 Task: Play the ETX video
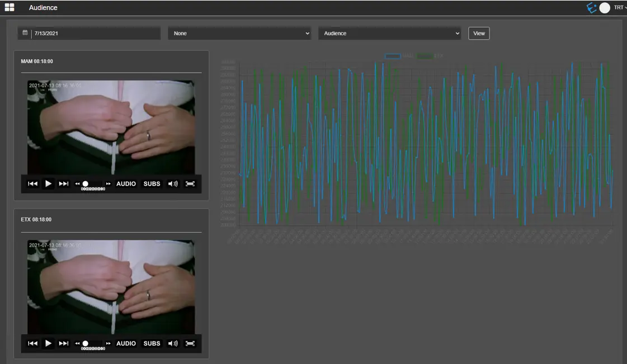[49, 343]
